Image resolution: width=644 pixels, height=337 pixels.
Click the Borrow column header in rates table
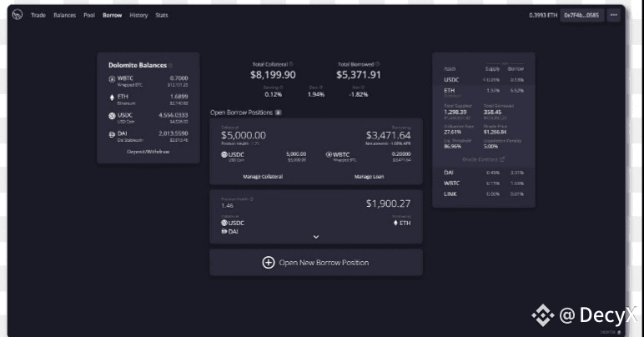point(516,69)
